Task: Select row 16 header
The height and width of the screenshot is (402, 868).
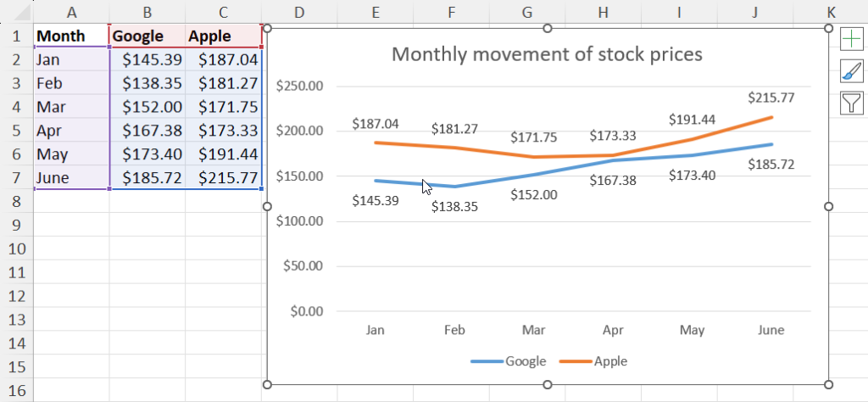Action: 17,390
